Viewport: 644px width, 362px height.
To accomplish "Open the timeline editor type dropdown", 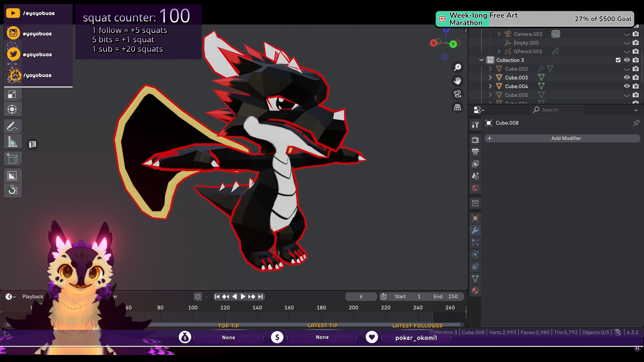I will [10, 297].
